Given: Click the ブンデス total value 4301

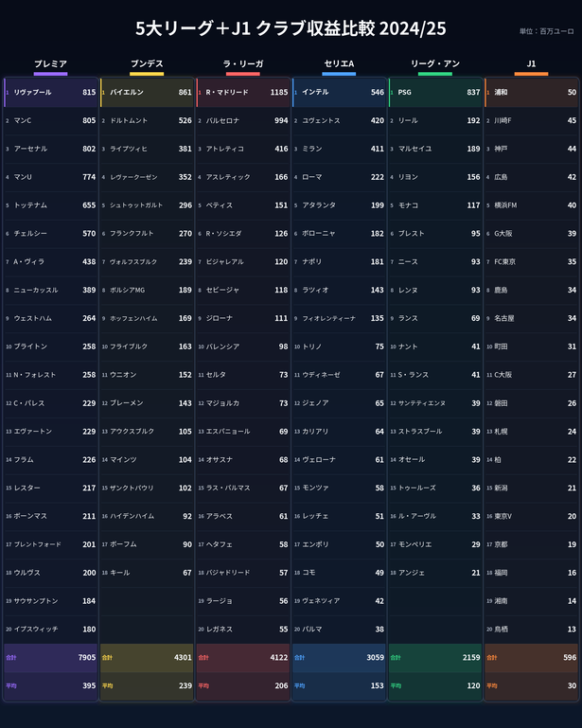Looking at the screenshot, I should (x=183, y=657).
